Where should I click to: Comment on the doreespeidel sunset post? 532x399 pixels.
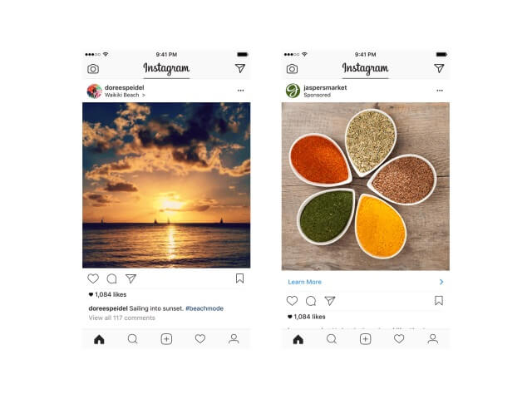pyautogui.click(x=111, y=279)
